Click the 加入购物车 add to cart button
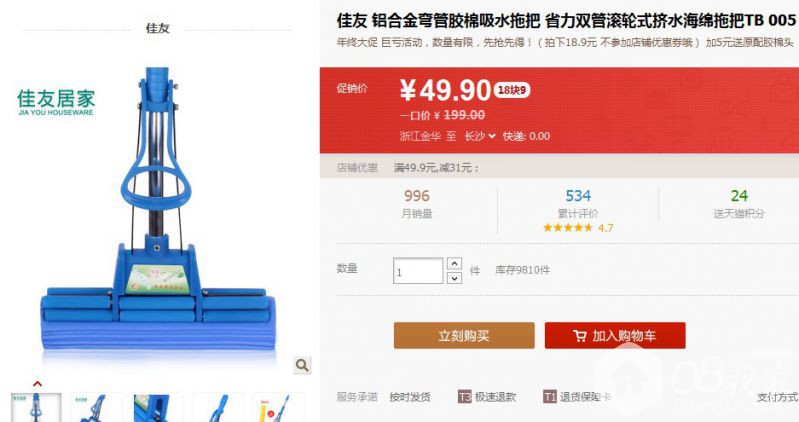Viewport: 799px width, 422px height. [615, 335]
